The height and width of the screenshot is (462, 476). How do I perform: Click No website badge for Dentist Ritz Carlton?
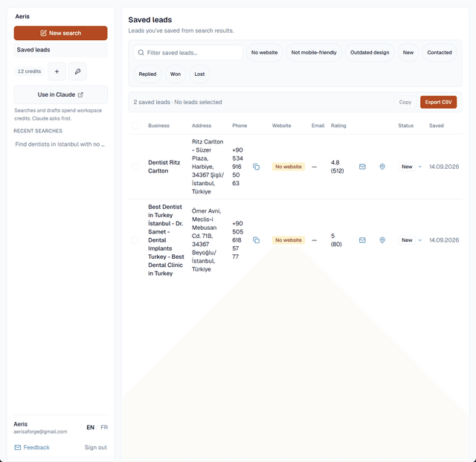coord(289,167)
